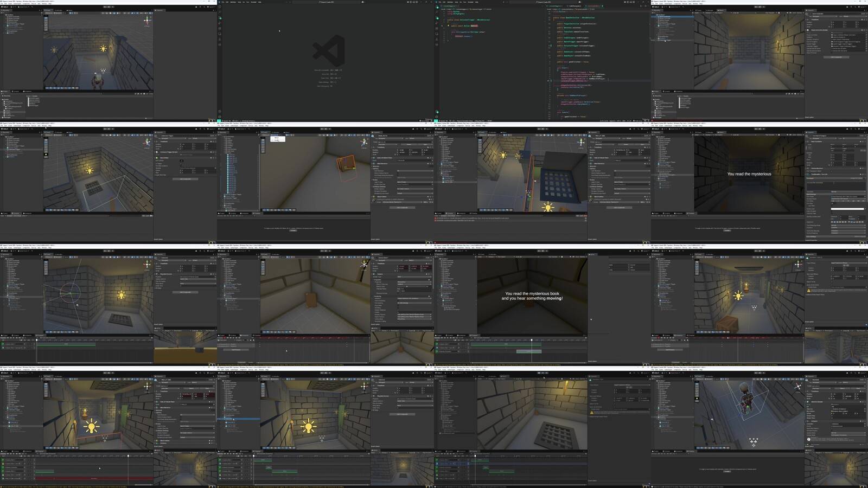
Task: Open Terminal menu in the empty VS Code window
Action: (254, 2)
